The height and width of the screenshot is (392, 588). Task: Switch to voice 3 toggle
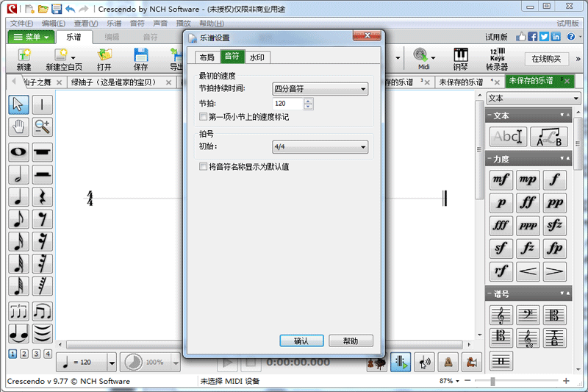36,354
